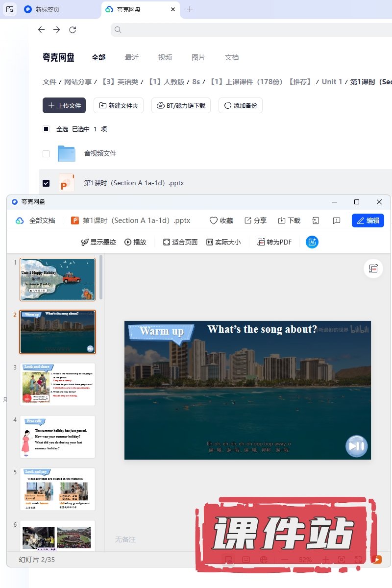The height and width of the screenshot is (588, 392).
Task: Click the feedback exclamation icon
Action: click(x=337, y=220)
